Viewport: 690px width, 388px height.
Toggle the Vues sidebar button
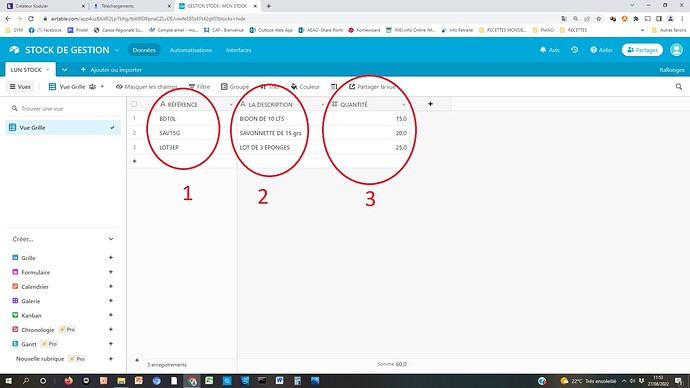(x=20, y=87)
